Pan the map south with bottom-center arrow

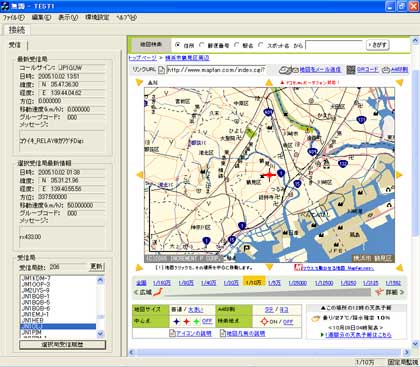[x=269, y=267]
